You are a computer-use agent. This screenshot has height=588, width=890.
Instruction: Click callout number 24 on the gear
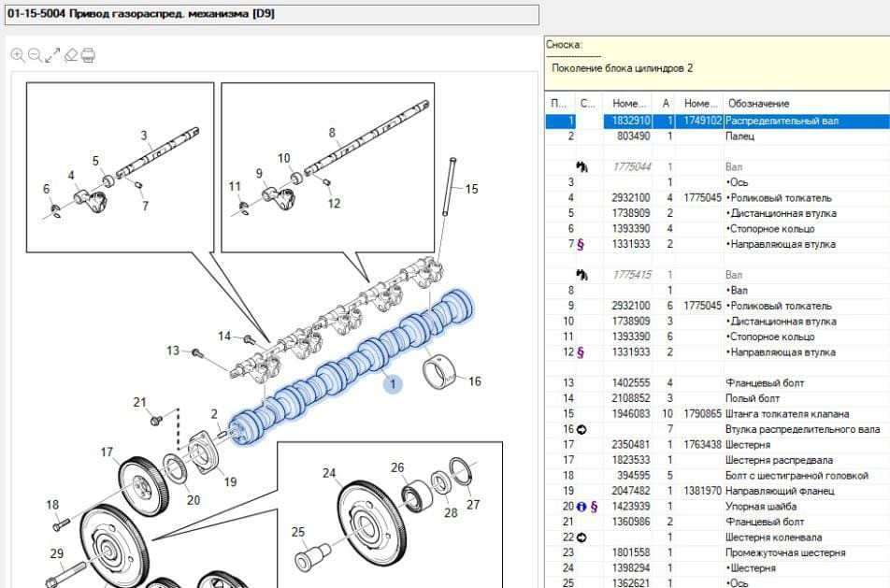point(329,473)
